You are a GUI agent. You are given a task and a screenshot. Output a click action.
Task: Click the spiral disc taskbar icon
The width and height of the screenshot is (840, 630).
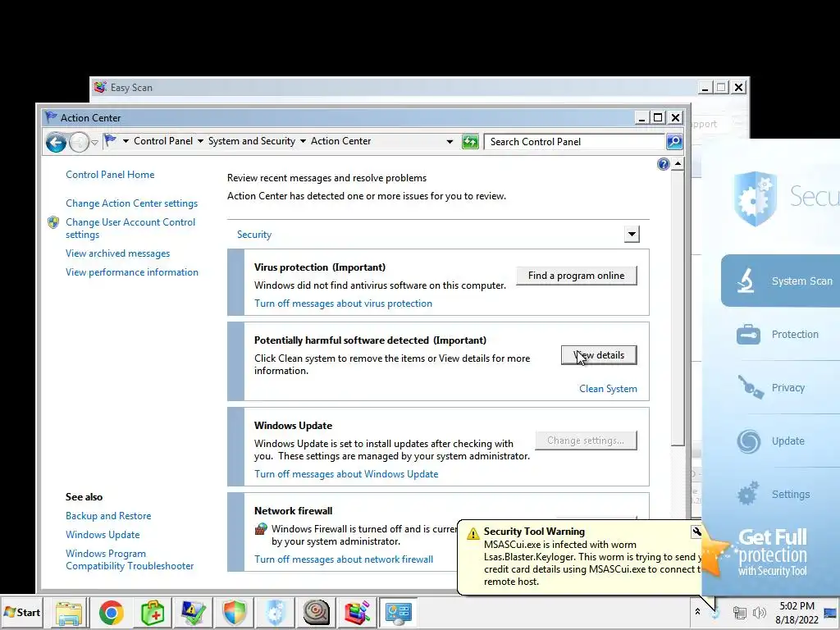[316, 613]
